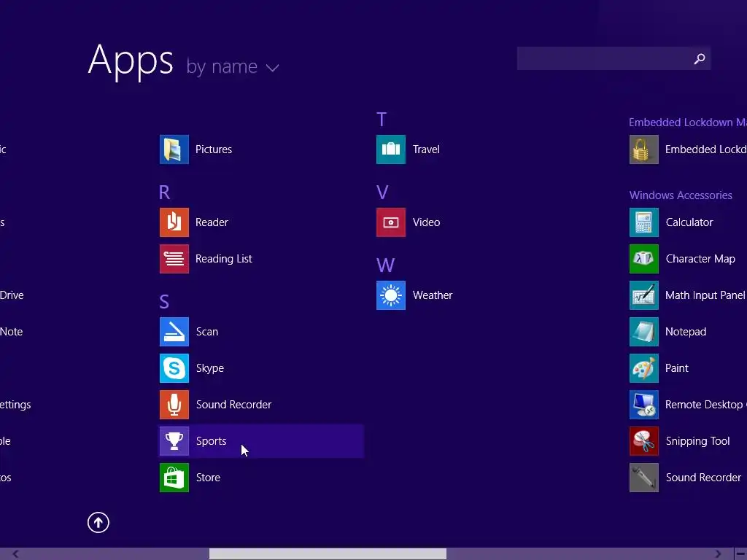Open the desktop Sound Recorder microphone icon

[643, 478]
